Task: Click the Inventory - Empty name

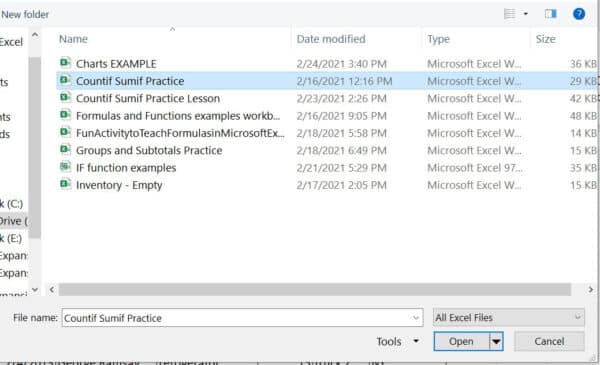Action: click(119, 185)
